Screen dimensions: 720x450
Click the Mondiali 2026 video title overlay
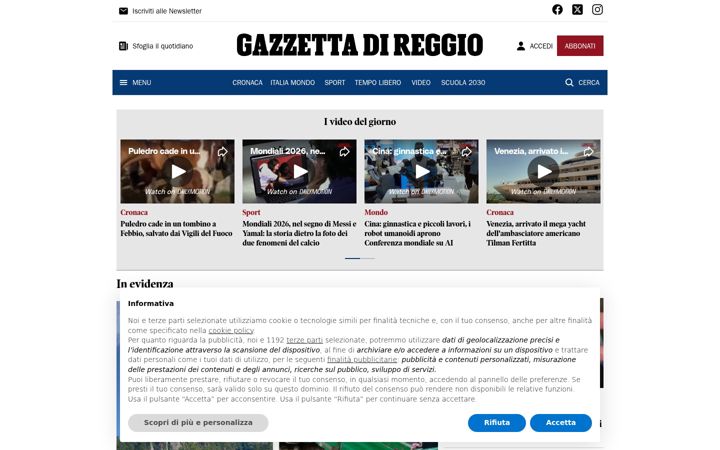pos(287,151)
